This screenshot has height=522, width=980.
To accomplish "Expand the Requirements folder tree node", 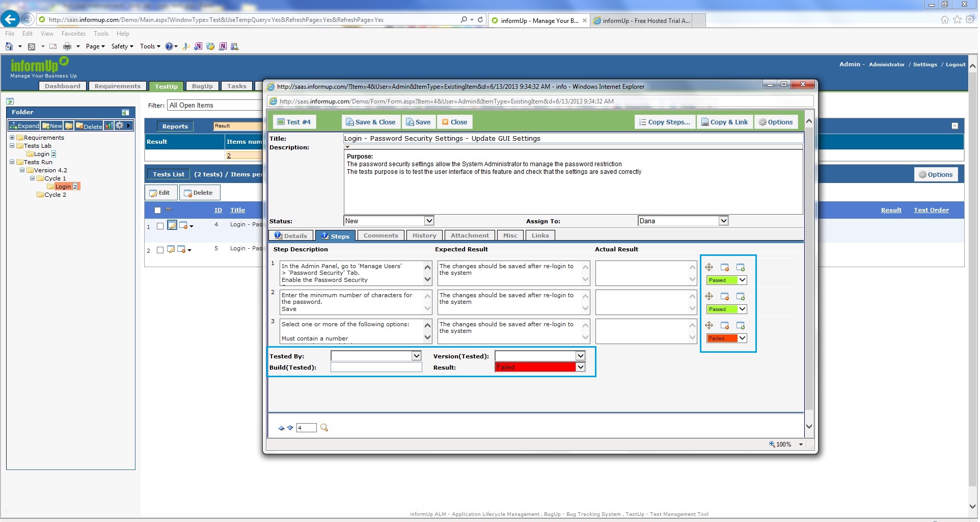I will pyautogui.click(x=12, y=138).
